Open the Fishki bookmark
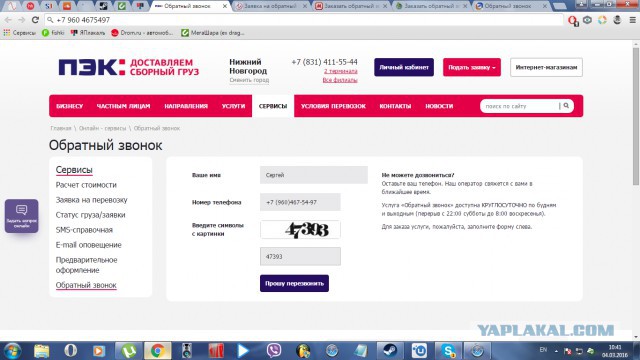Image resolution: width=640 pixels, height=360 pixels. click(53, 33)
